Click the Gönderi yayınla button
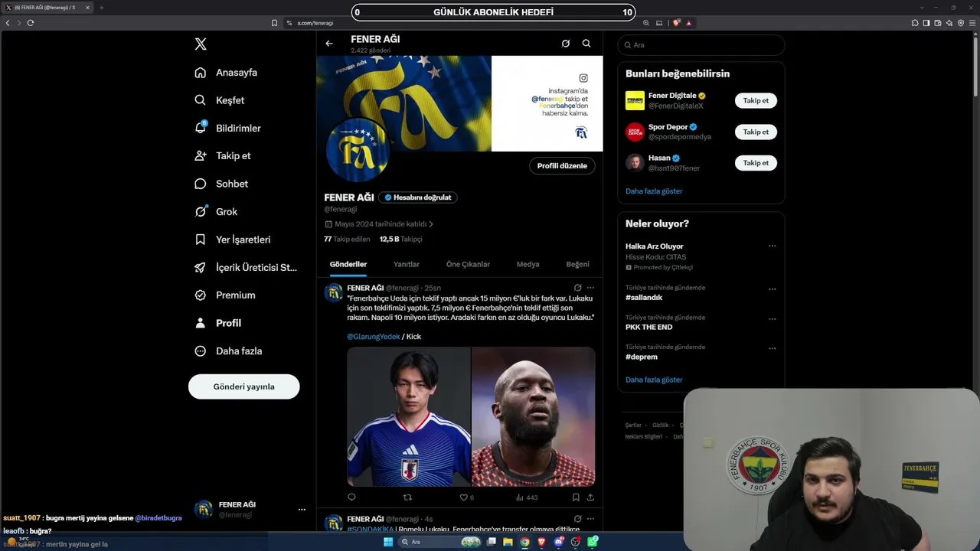The image size is (980, 551). click(243, 386)
